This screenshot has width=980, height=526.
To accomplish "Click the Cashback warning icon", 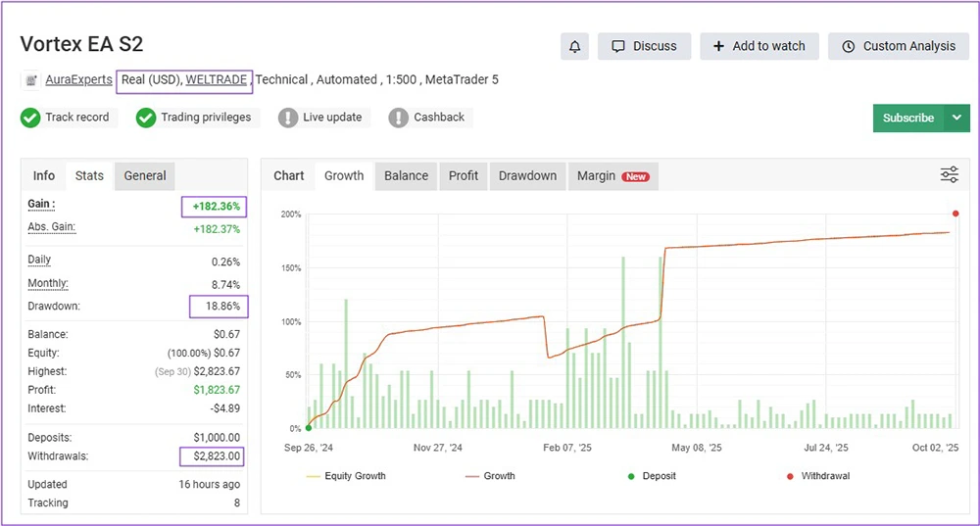I will pyautogui.click(x=399, y=118).
